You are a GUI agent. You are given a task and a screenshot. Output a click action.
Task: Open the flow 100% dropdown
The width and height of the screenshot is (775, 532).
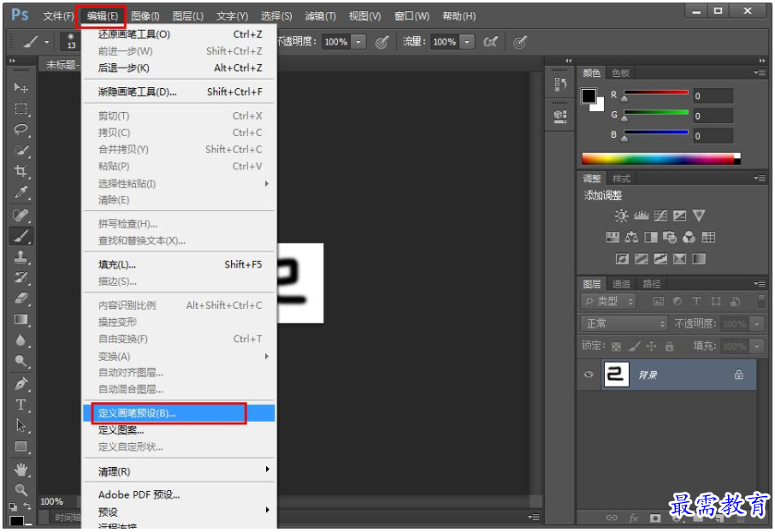[467, 42]
